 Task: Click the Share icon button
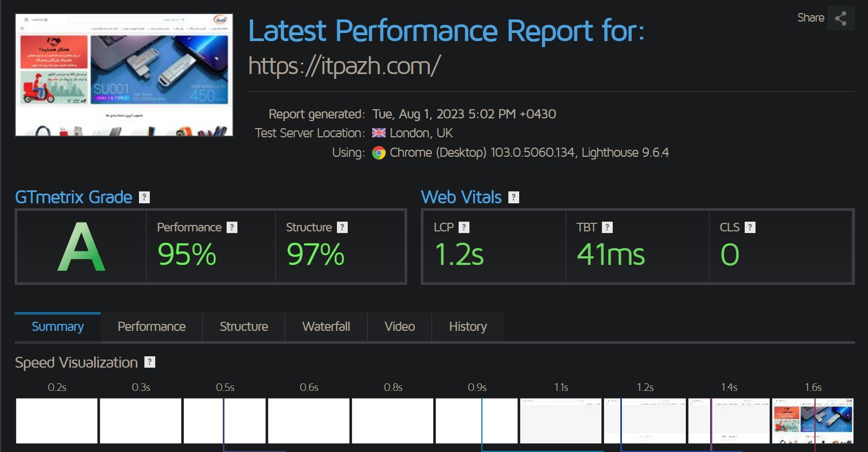840,18
